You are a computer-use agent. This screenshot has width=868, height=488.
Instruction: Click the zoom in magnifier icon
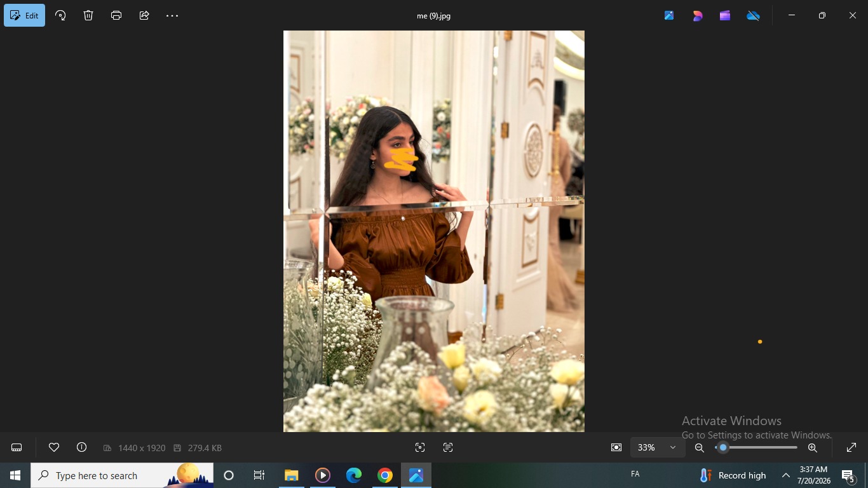coord(812,448)
